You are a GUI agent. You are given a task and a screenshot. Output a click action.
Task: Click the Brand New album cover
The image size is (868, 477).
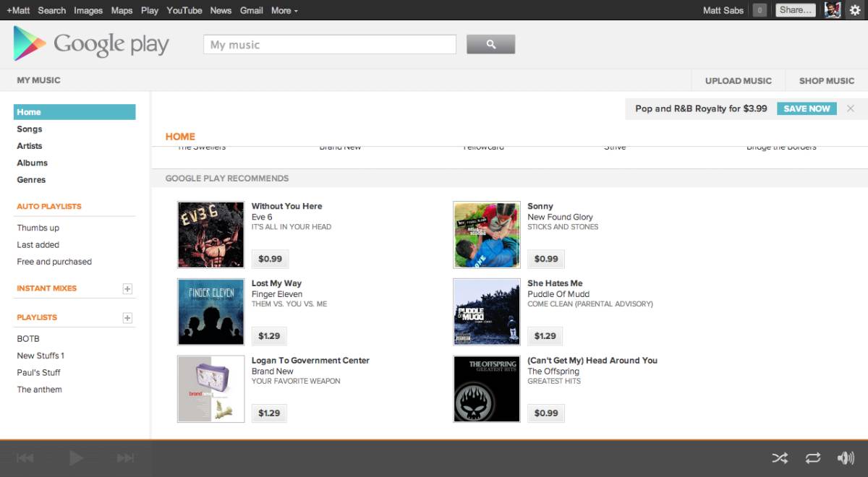(x=210, y=389)
